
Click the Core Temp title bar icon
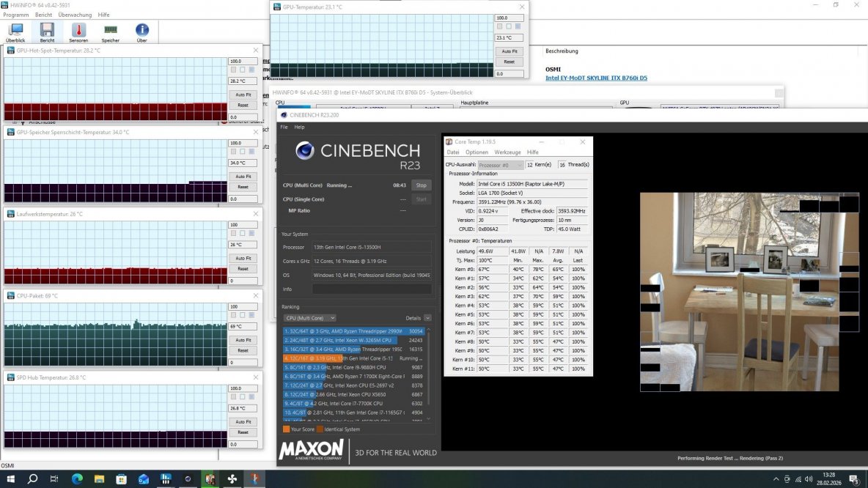[449, 142]
